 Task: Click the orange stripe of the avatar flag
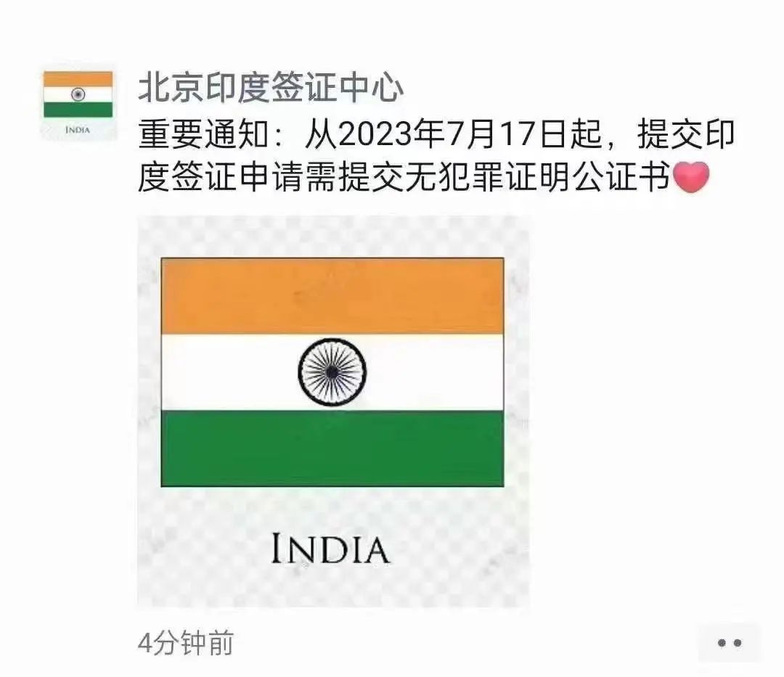coord(78,79)
